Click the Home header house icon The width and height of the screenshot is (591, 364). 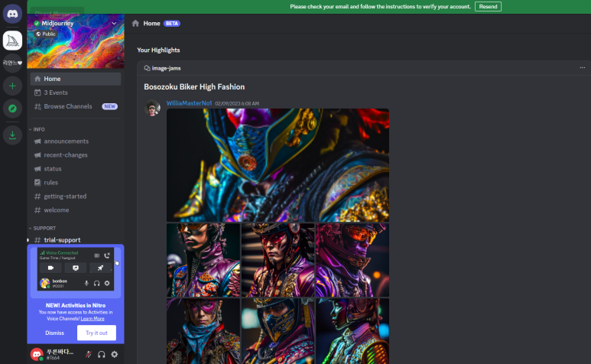(135, 24)
